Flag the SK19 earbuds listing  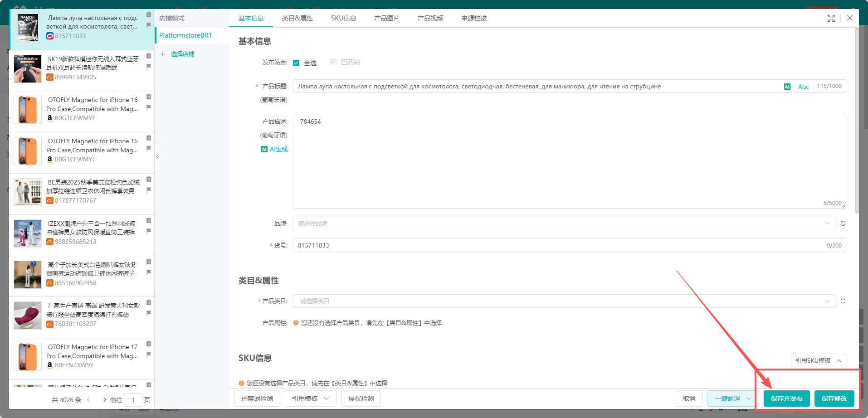[148, 67]
